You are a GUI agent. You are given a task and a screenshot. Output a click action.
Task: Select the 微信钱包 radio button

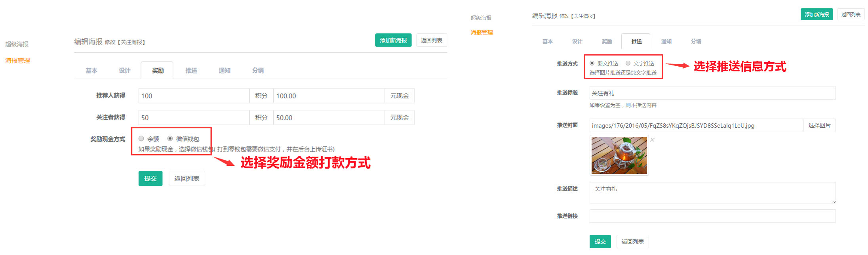pyautogui.click(x=170, y=139)
